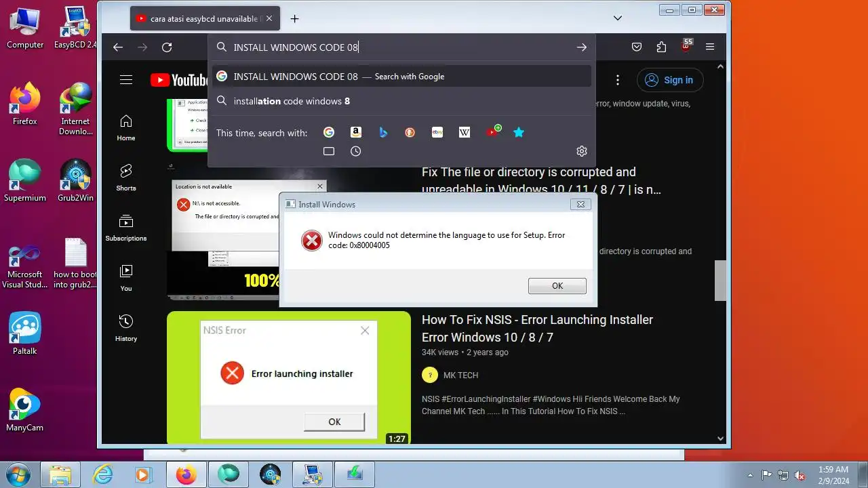868x488 pixels.
Task: Open the Grub2Win desktop shortcut
Action: tap(75, 180)
